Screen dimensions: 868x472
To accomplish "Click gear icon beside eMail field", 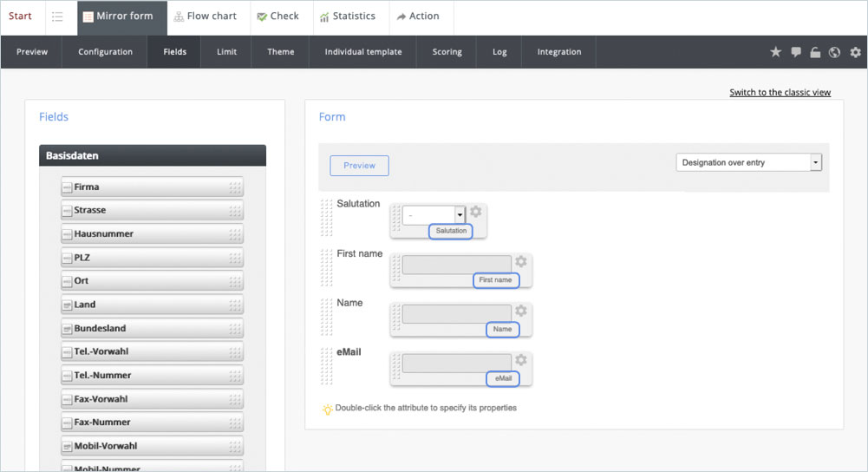I will click(520, 360).
